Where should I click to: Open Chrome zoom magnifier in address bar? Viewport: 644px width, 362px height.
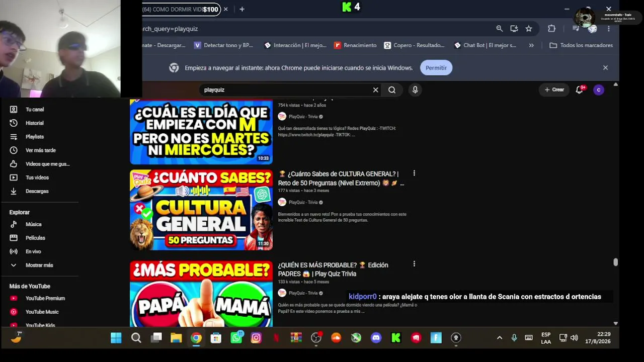[x=499, y=29]
